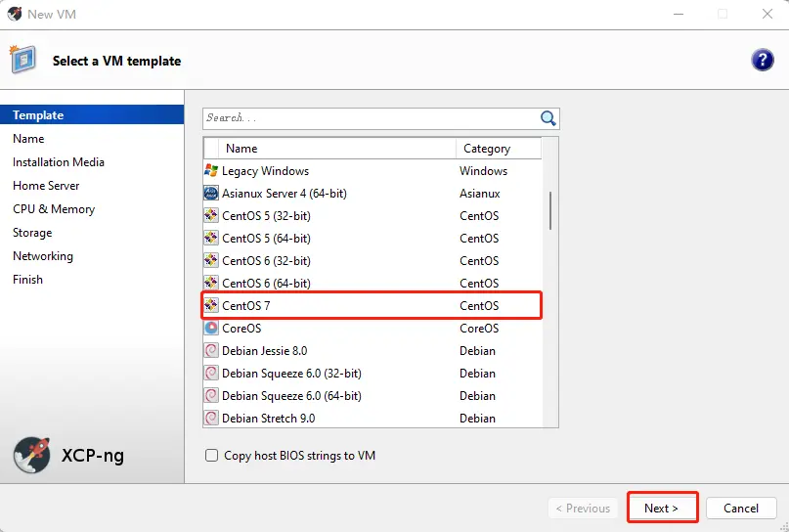
Task: Sort templates by Category column header
Action: point(499,149)
